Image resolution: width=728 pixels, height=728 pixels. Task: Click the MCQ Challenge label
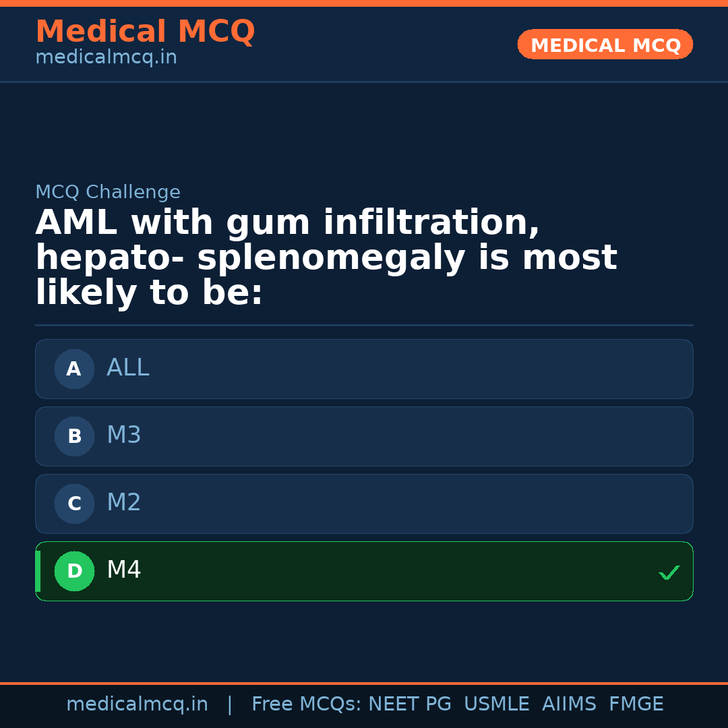click(x=108, y=192)
